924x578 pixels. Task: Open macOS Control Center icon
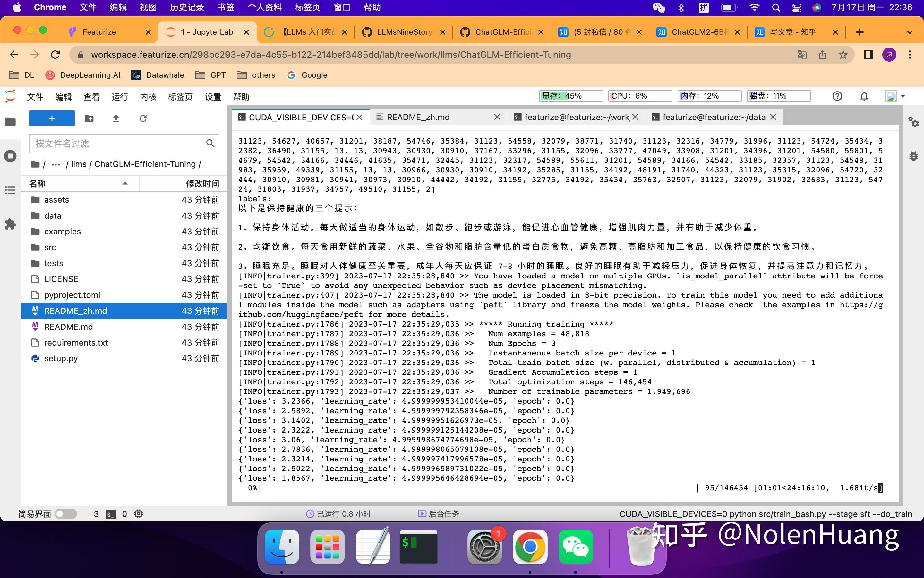797,8
